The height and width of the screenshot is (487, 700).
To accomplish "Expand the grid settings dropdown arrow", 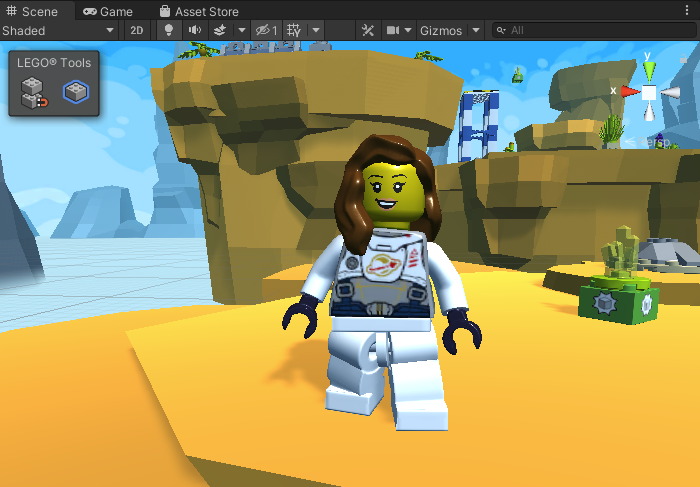I will [316, 30].
